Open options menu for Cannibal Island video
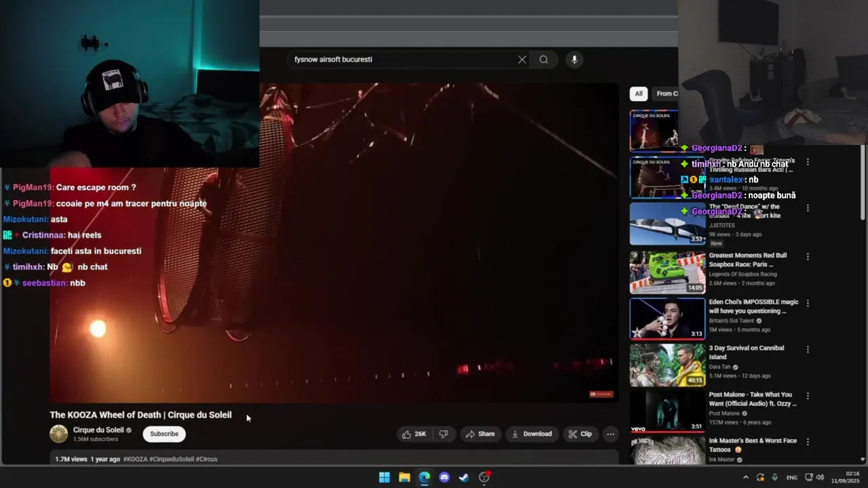The height and width of the screenshot is (488, 868). (x=808, y=349)
